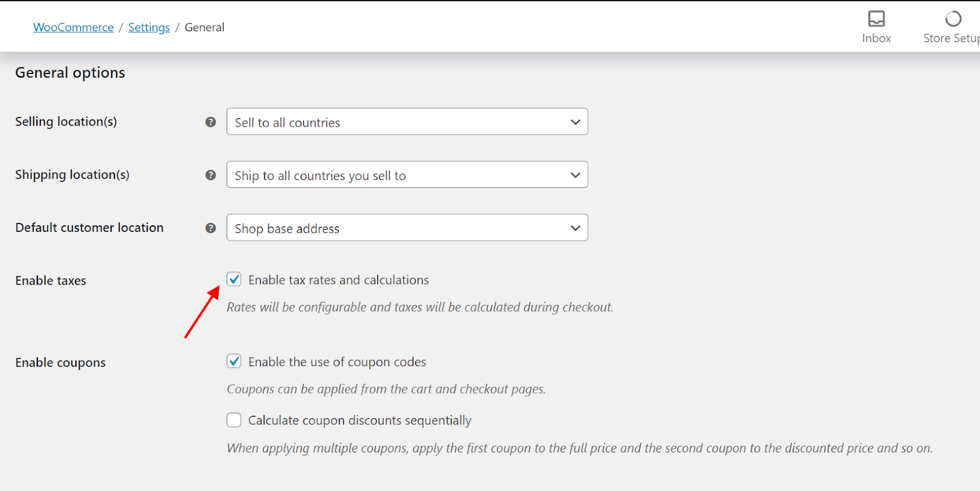
Task: Click the General breadcrumb text
Action: pyautogui.click(x=205, y=28)
